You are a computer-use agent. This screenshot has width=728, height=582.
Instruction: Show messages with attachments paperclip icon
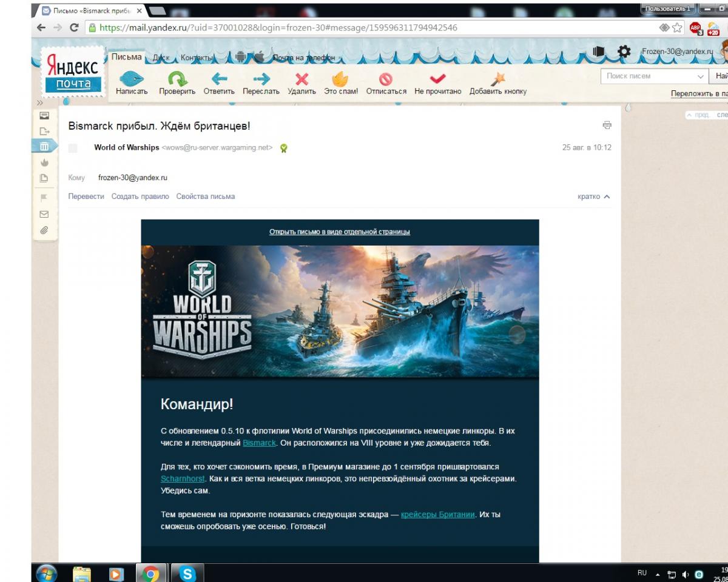coord(44,230)
